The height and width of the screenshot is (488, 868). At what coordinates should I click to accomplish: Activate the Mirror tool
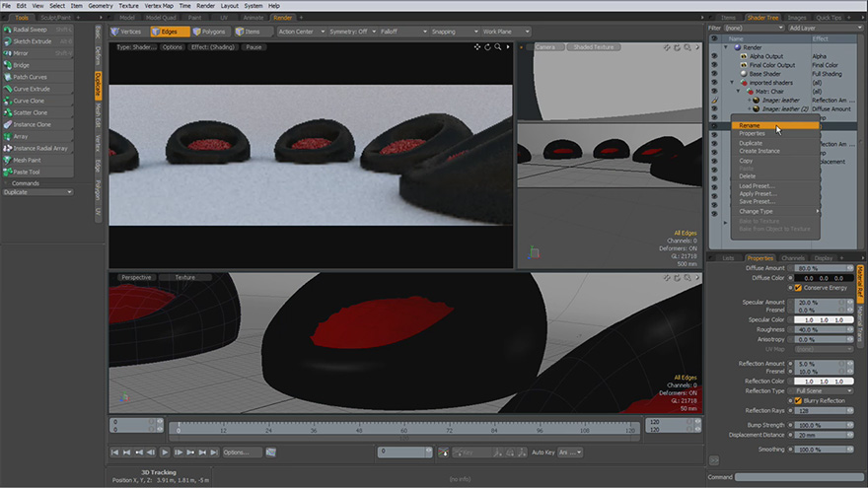(x=37, y=53)
